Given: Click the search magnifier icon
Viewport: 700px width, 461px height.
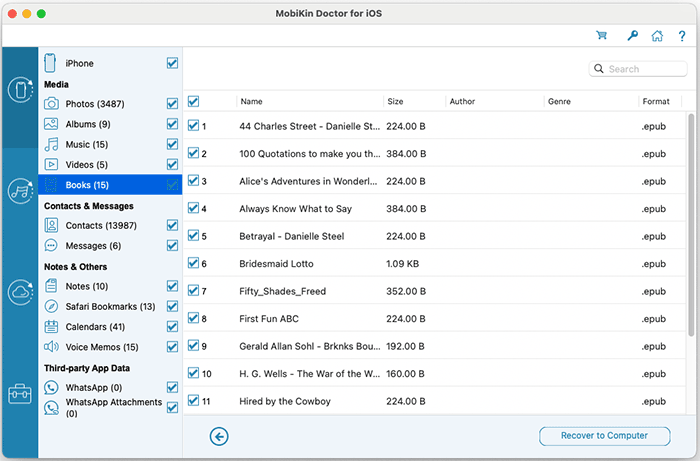Looking at the screenshot, I should click(599, 69).
